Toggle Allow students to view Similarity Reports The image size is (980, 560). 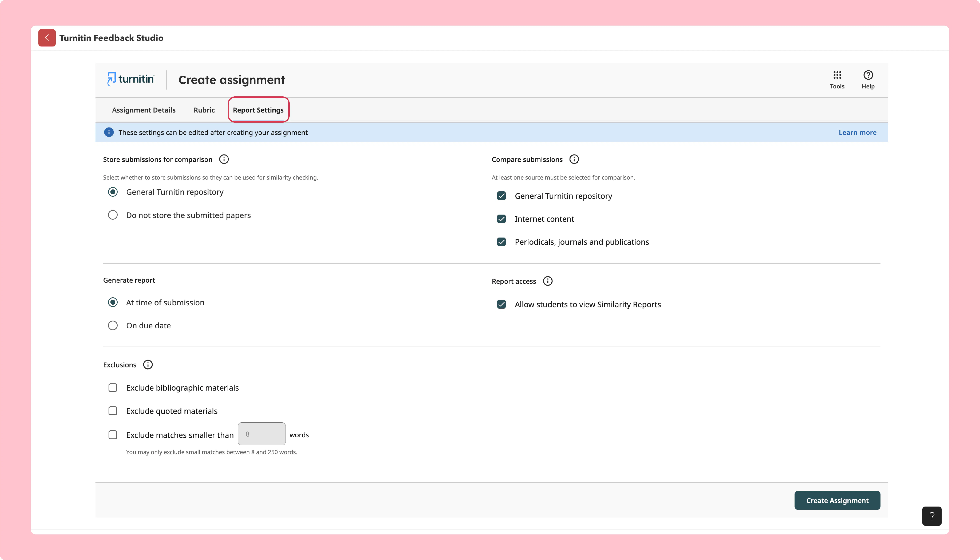click(501, 304)
